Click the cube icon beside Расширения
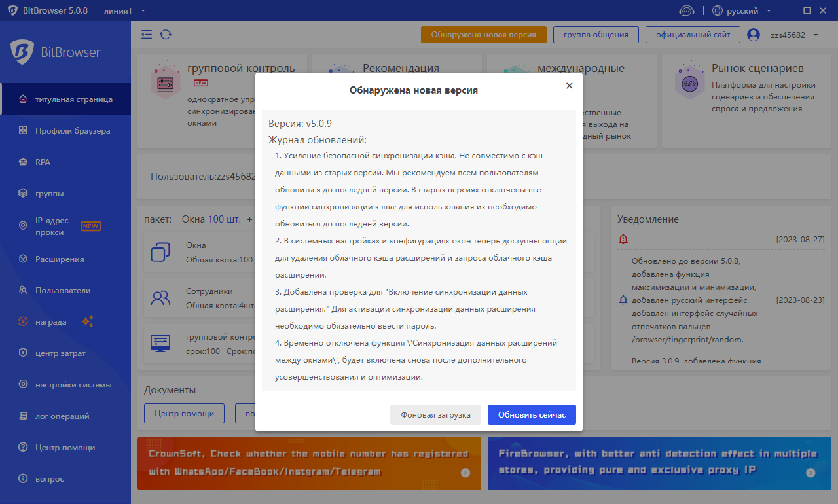This screenshot has height=504, width=838. pos(23,259)
